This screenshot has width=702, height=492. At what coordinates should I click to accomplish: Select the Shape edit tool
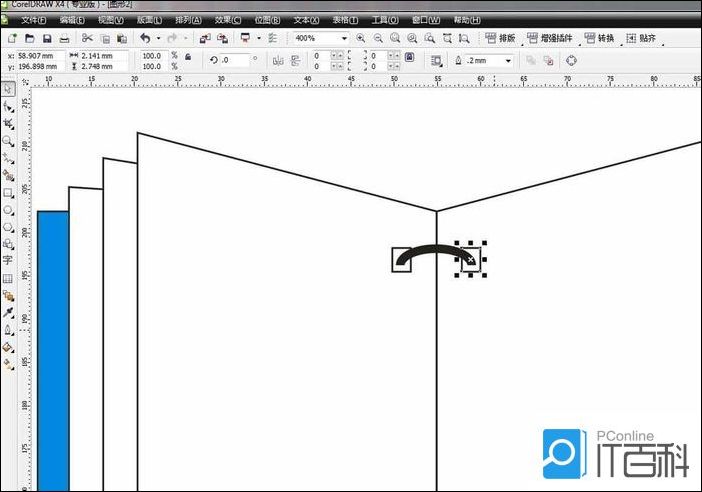(x=8, y=107)
